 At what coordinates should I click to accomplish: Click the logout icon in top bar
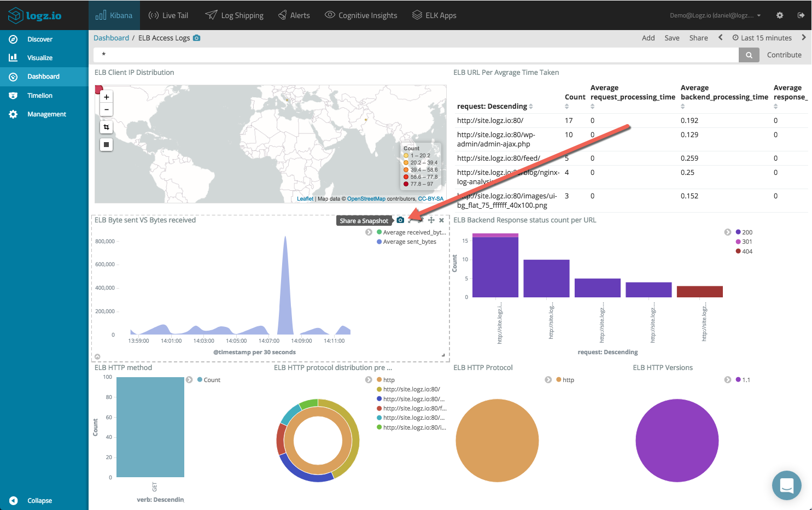[801, 15]
